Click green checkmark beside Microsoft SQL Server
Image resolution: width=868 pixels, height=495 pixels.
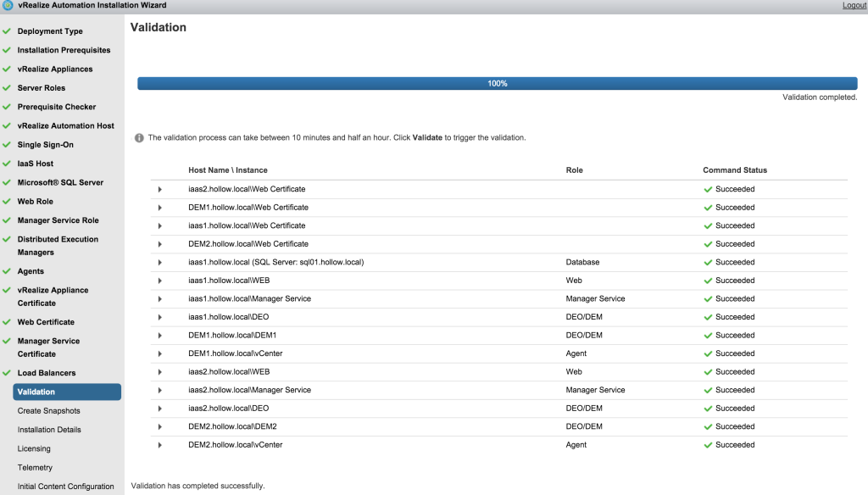click(7, 182)
